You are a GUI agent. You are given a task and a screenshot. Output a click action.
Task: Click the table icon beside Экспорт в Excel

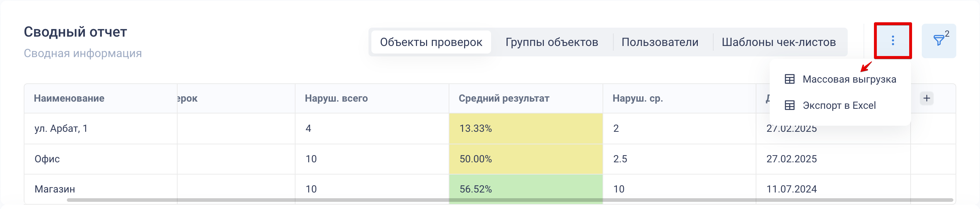click(790, 105)
